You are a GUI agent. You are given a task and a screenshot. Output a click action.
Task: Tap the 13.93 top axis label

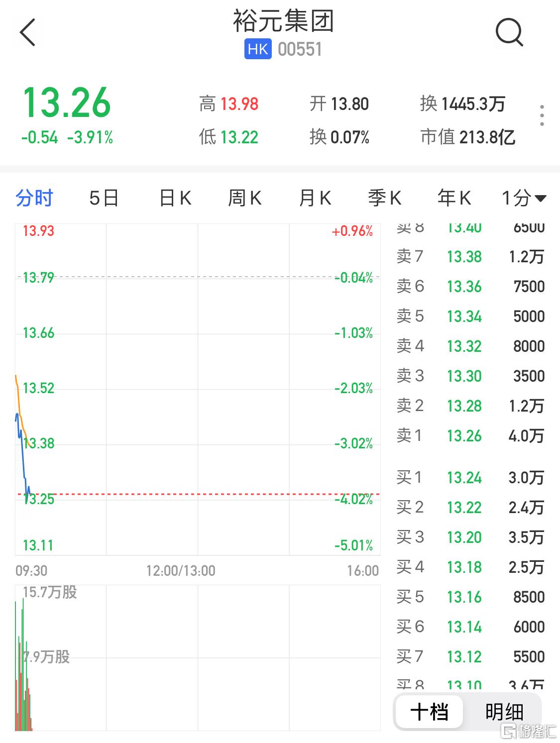point(38,231)
